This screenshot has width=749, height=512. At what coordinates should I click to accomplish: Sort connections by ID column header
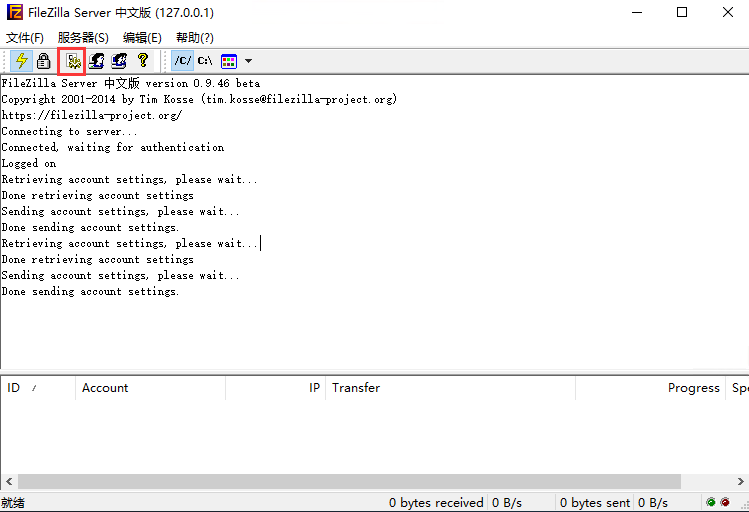point(38,388)
